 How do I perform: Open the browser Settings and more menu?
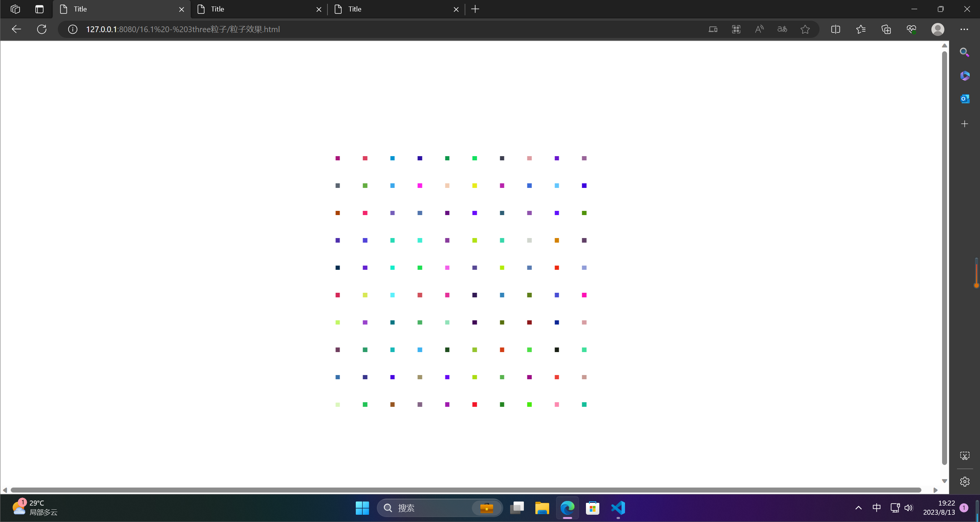pos(964,29)
